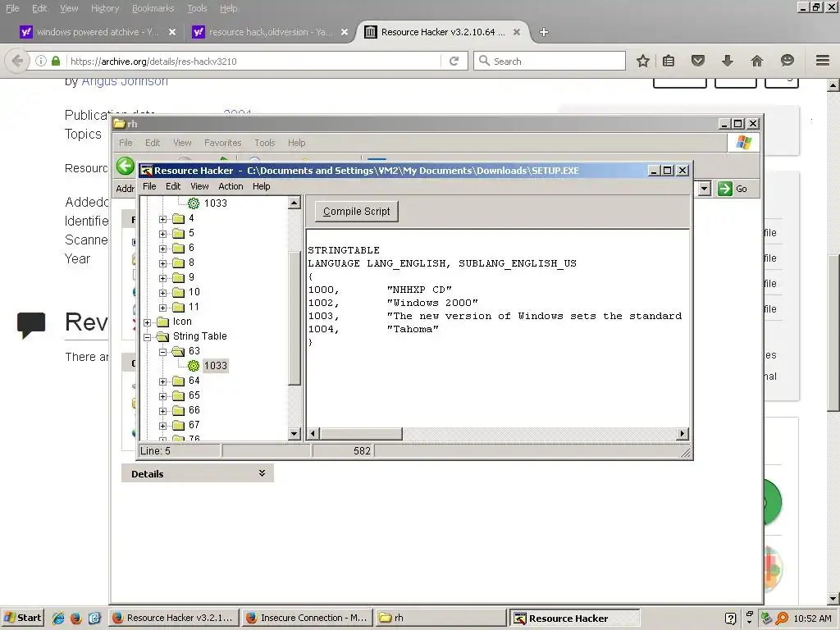Open rh folder taskbar button

point(441,618)
